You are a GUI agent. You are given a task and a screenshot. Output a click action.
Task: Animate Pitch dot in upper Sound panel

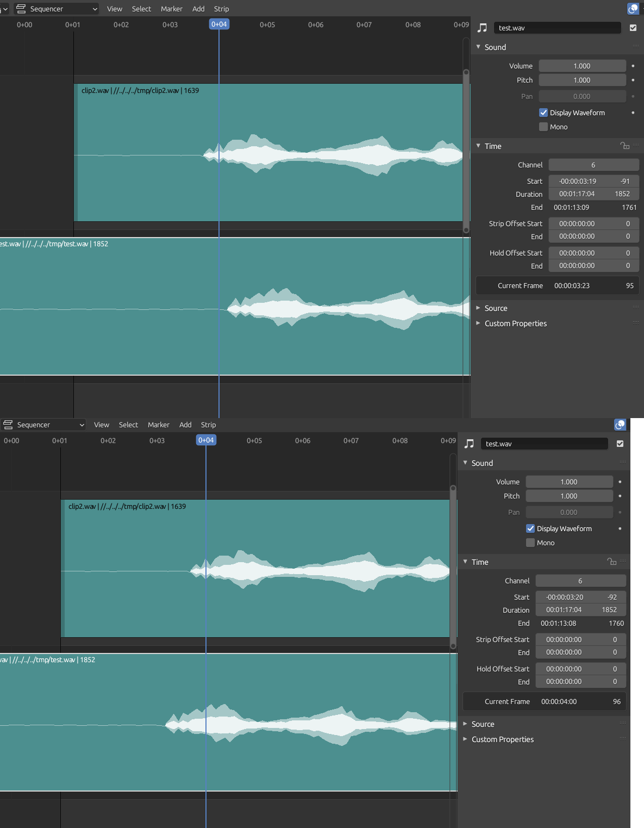click(633, 80)
